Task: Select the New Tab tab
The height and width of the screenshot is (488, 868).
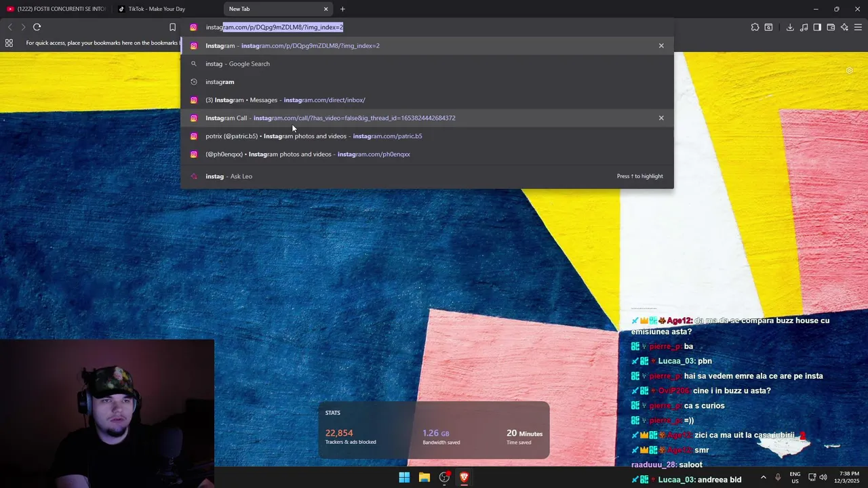Action: point(278,9)
